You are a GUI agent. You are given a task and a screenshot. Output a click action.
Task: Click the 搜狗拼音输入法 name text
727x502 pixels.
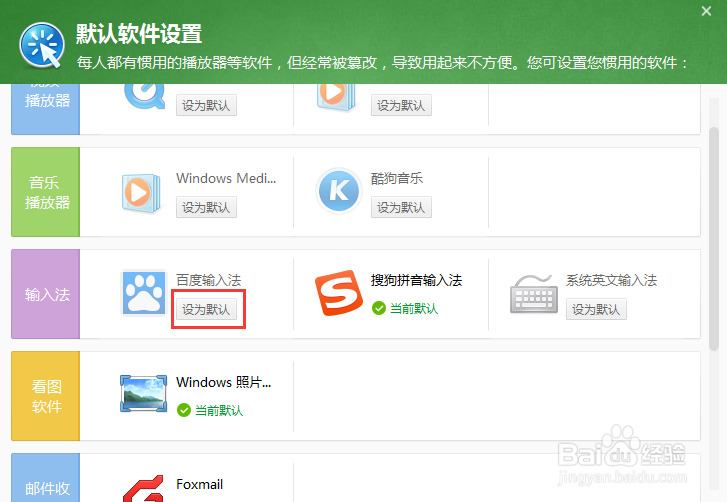pyautogui.click(x=416, y=280)
